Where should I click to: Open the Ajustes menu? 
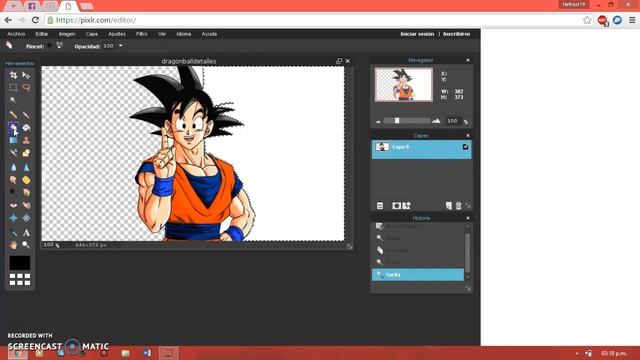[117, 34]
